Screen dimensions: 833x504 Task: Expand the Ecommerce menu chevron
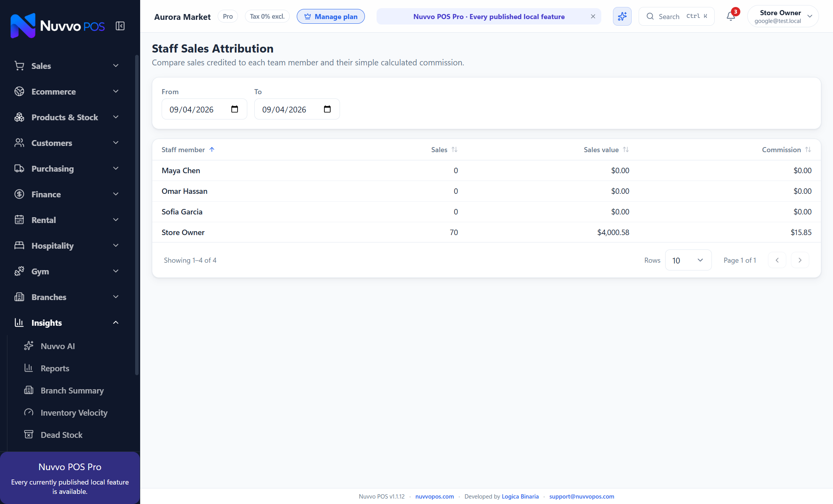116,91
